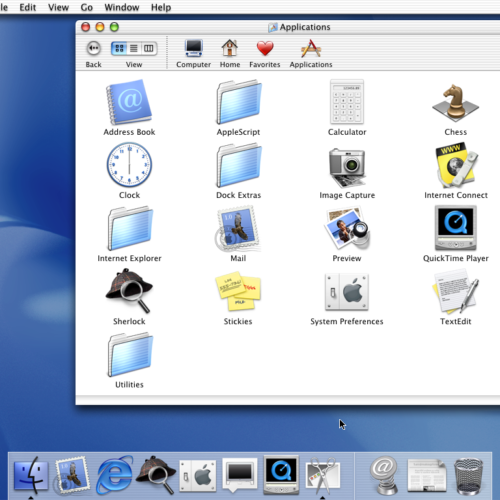Click the "System Preferences" label
The image size is (500, 500).
tap(347, 321)
